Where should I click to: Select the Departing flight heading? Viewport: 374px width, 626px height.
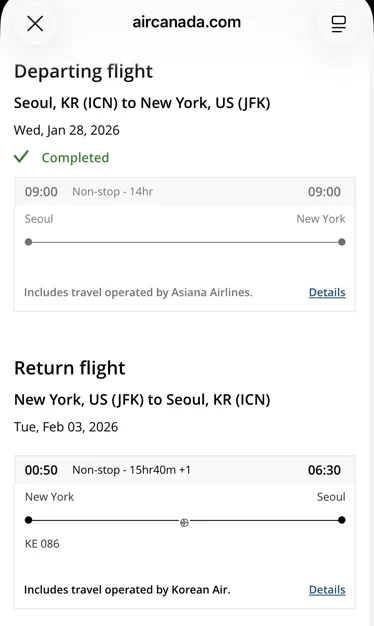[x=83, y=72]
